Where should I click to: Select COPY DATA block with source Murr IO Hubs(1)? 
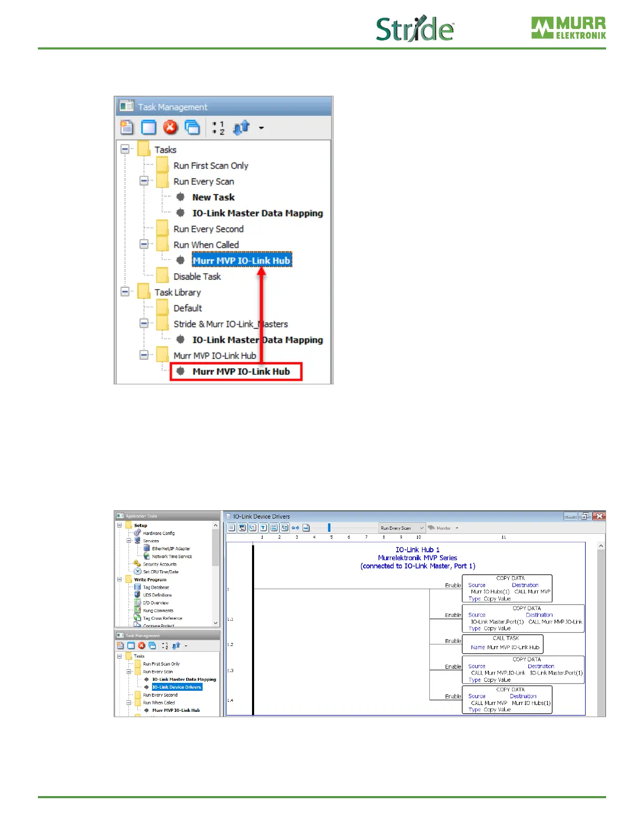(507, 589)
